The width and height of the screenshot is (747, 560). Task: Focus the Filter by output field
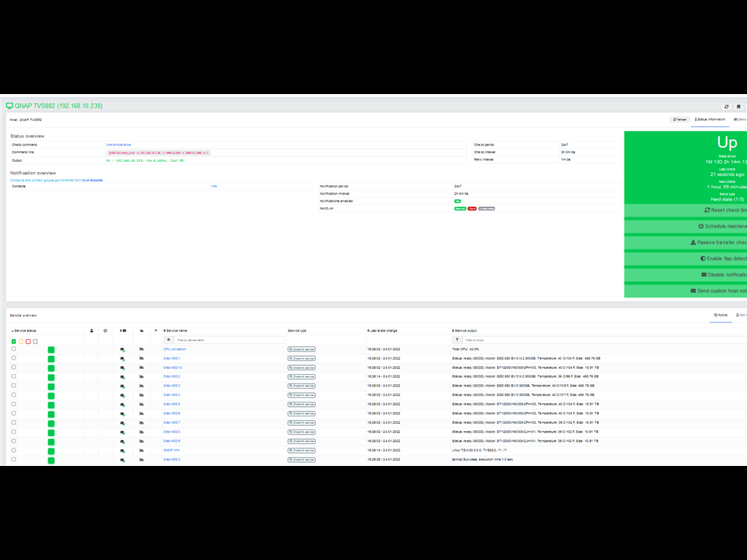coord(604,340)
